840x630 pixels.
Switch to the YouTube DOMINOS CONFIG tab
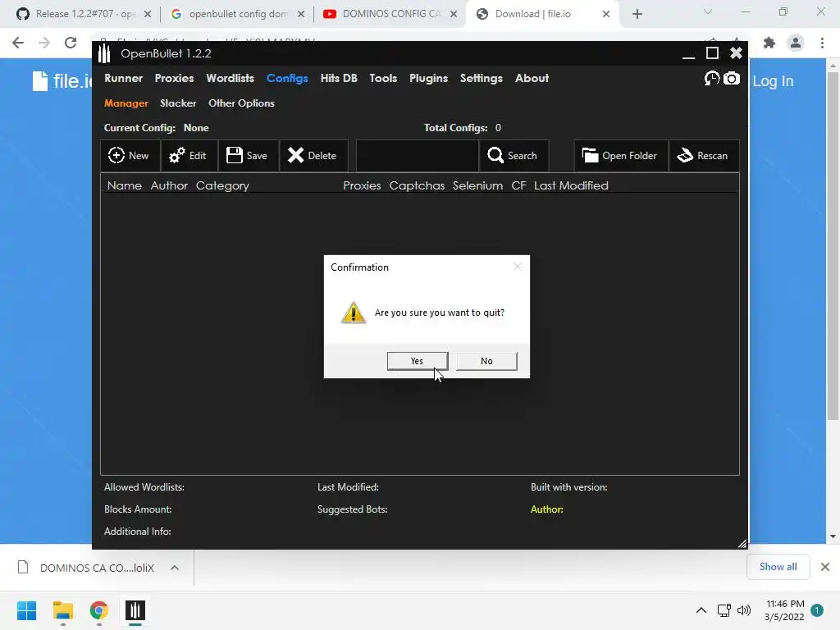tap(390, 14)
